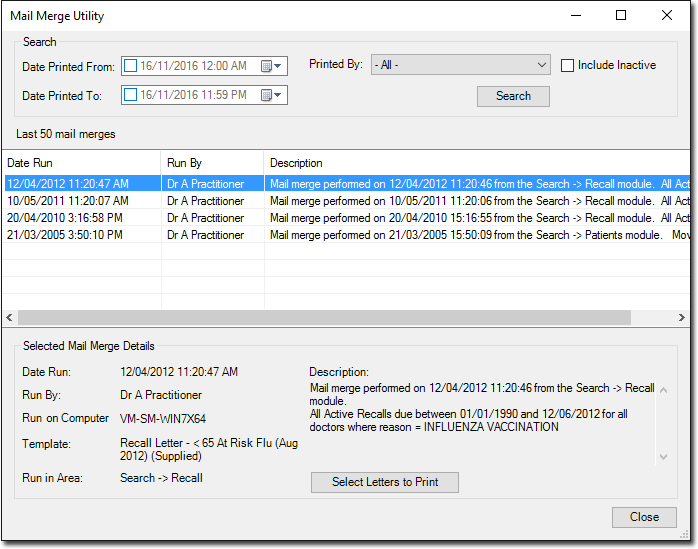The width and height of the screenshot is (698, 549).
Task: Expand the Printed By dropdown
Action: tap(541, 65)
